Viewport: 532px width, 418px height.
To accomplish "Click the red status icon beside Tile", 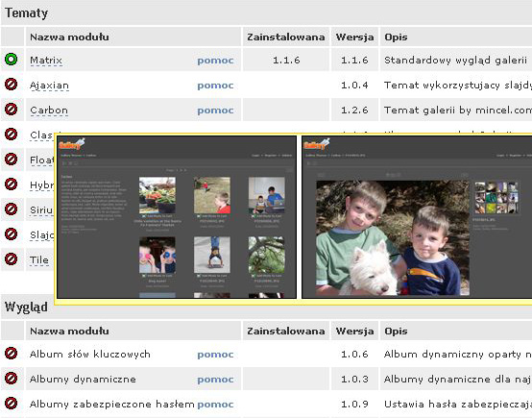I will [x=11, y=259].
